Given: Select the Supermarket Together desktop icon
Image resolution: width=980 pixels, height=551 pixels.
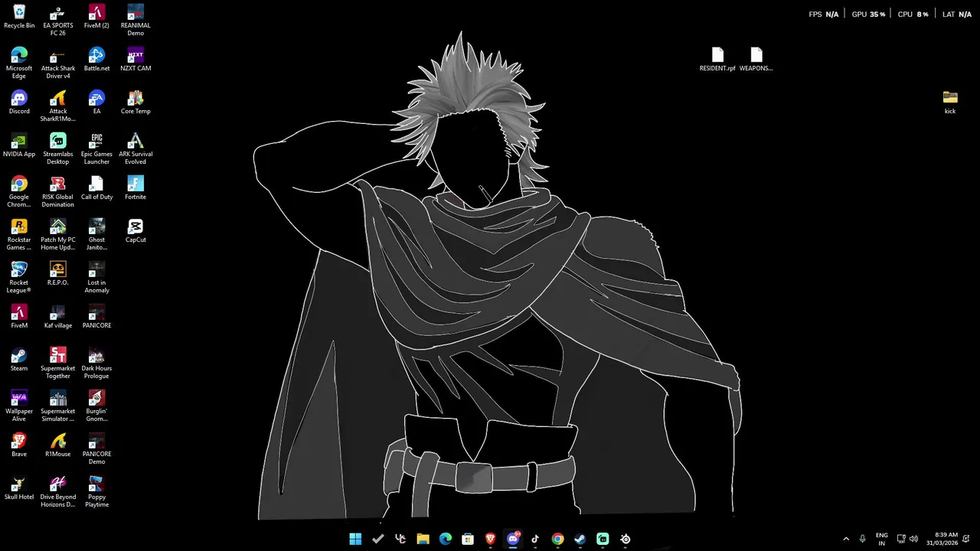Looking at the screenshot, I should (x=58, y=364).
